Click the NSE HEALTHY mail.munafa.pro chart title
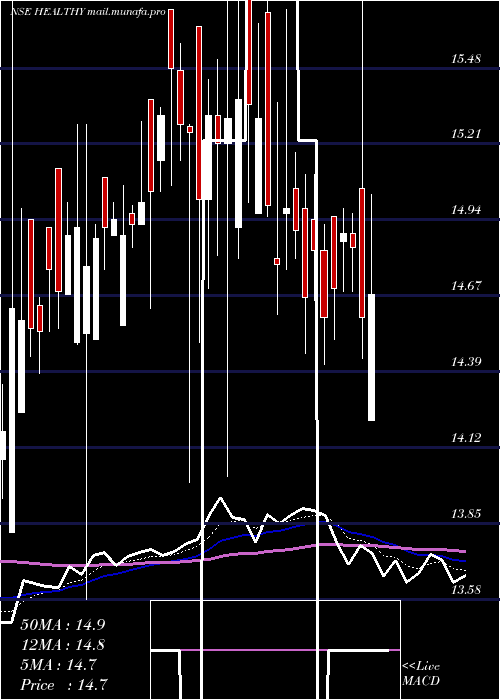The height and width of the screenshot is (700, 500). click(x=88, y=12)
